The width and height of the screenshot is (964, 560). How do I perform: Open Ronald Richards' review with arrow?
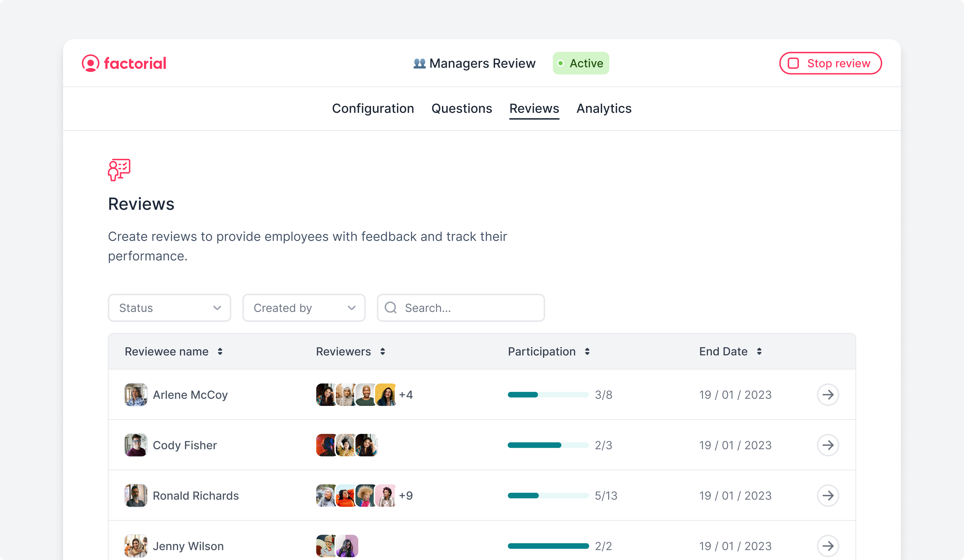click(828, 495)
